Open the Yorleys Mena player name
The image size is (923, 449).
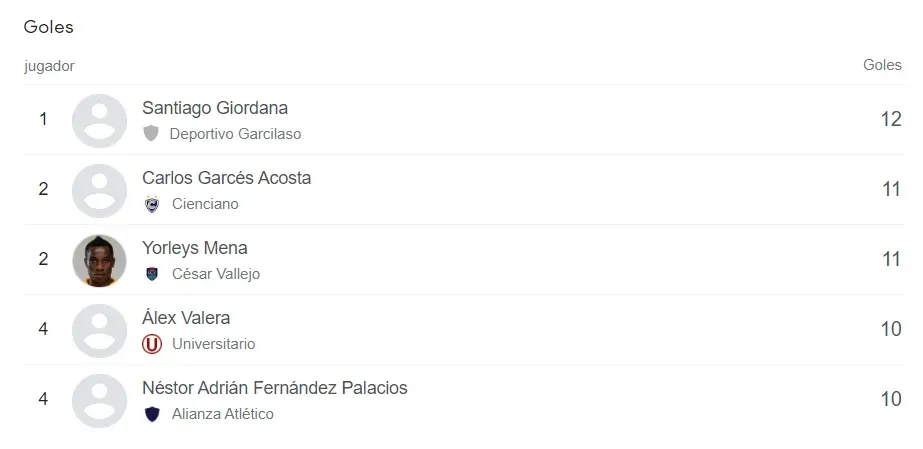tap(195, 248)
